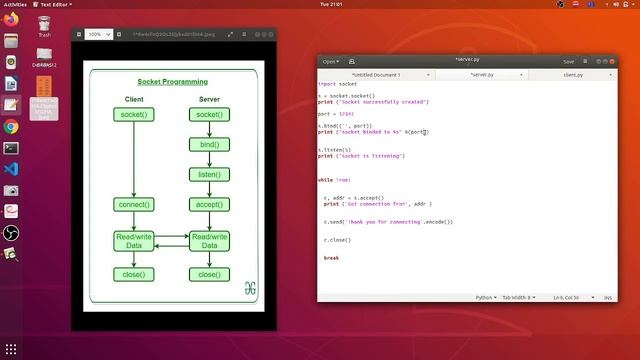Click the 'socket is listening' print line
Image resolution: width=640 pixels, height=360 pixels.
pyautogui.click(x=362, y=156)
